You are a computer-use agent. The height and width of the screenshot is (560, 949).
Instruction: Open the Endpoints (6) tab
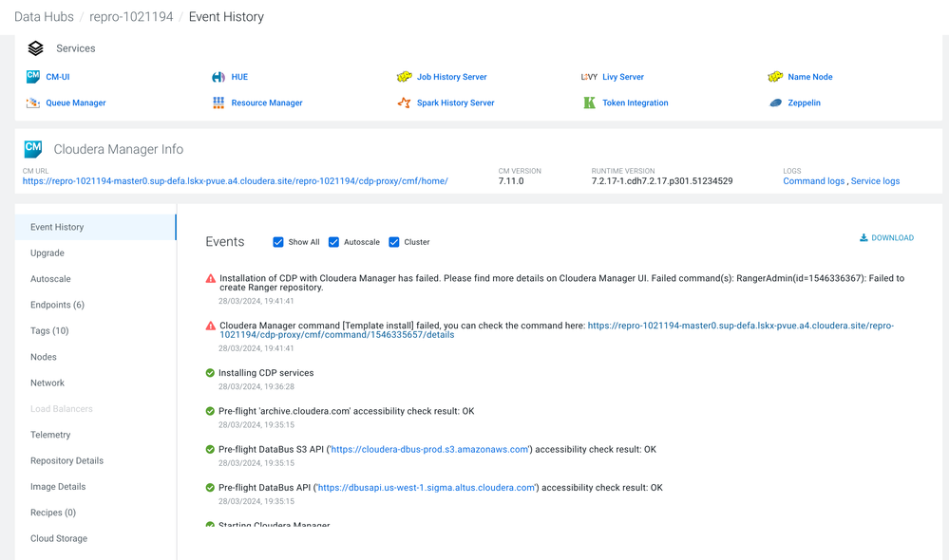[96, 305]
